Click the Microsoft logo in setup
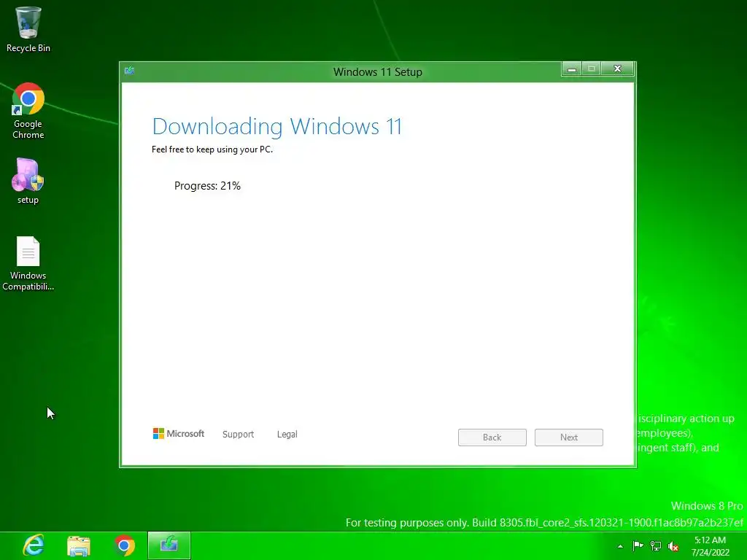This screenshot has height=560, width=747. point(179,433)
